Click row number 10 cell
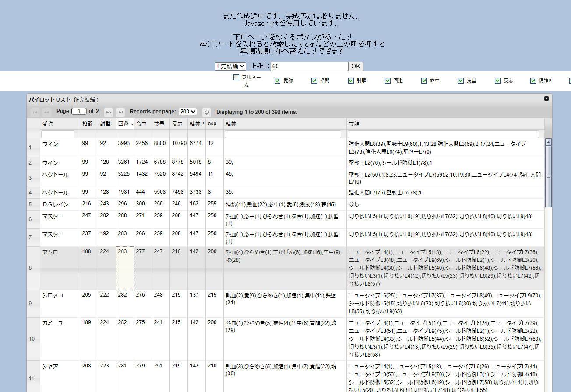This screenshot has height=392, width=571. click(x=33, y=339)
